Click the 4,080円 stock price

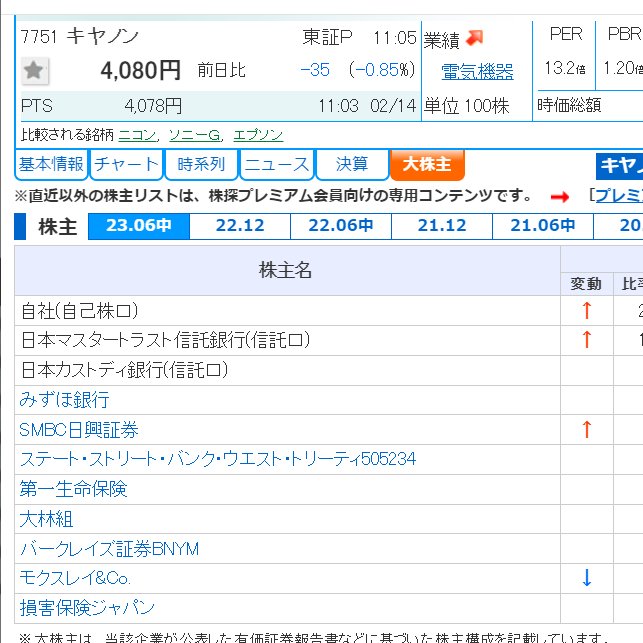click(140, 71)
